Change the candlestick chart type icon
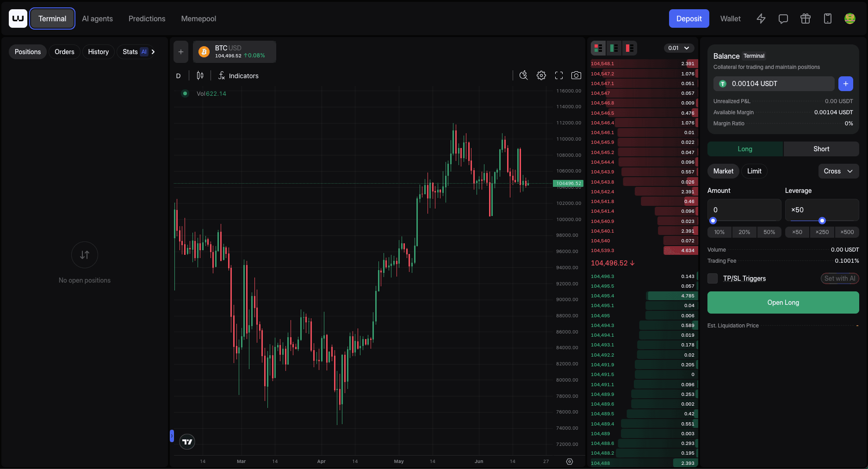868x469 pixels. point(200,75)
